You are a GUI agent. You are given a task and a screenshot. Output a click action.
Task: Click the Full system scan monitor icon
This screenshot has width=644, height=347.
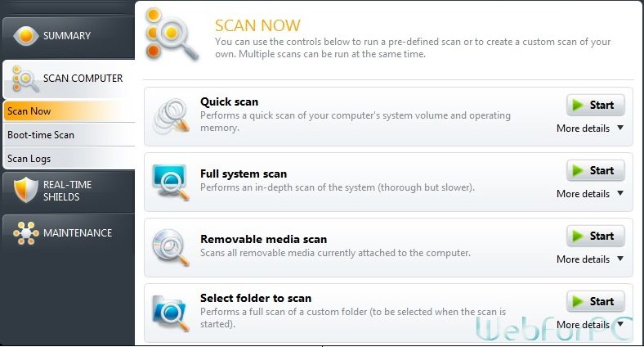[x=171, y=183]
